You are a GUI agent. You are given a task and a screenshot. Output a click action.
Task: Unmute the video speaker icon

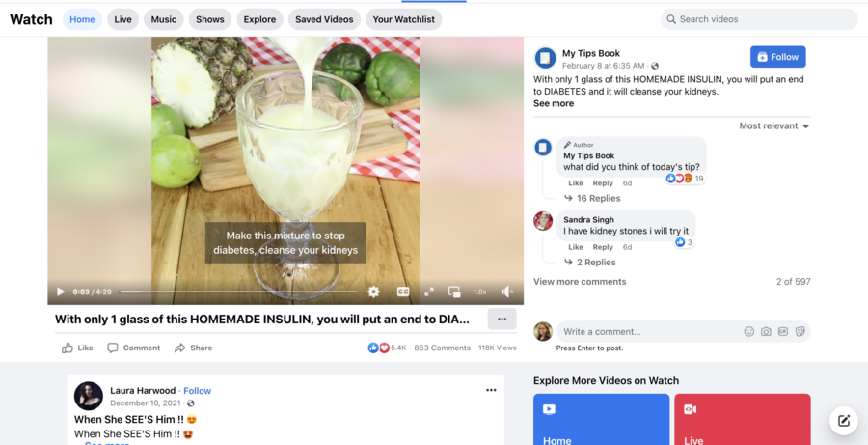tap(507, 292)
